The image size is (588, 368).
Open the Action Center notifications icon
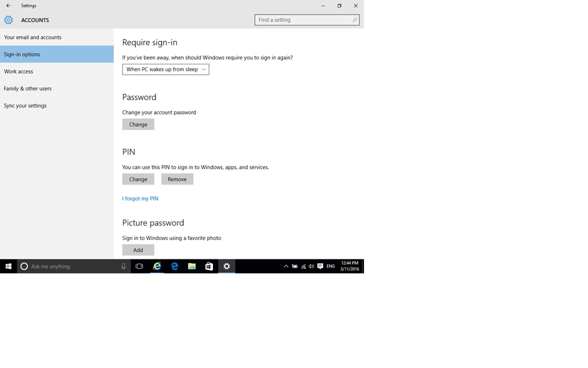(x=320, y=266)
